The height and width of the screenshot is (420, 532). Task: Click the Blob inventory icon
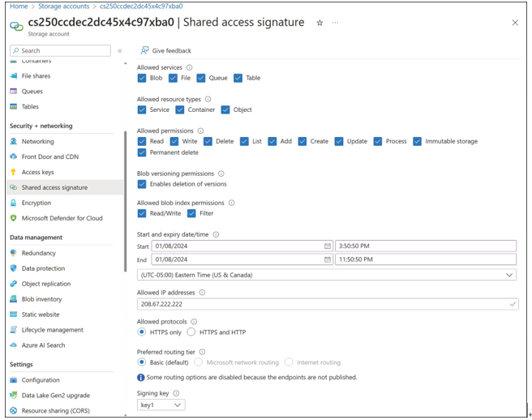pyautogui.click(x=14, y=299)
